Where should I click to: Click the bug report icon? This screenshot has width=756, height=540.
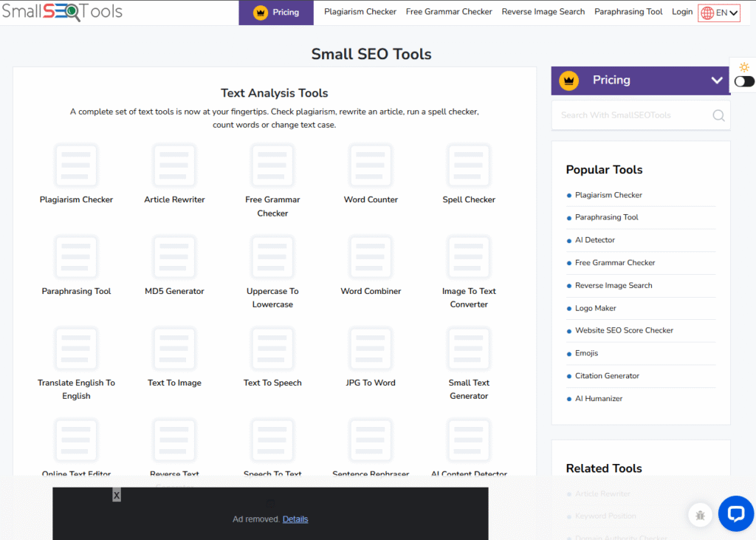click(700, 516)
